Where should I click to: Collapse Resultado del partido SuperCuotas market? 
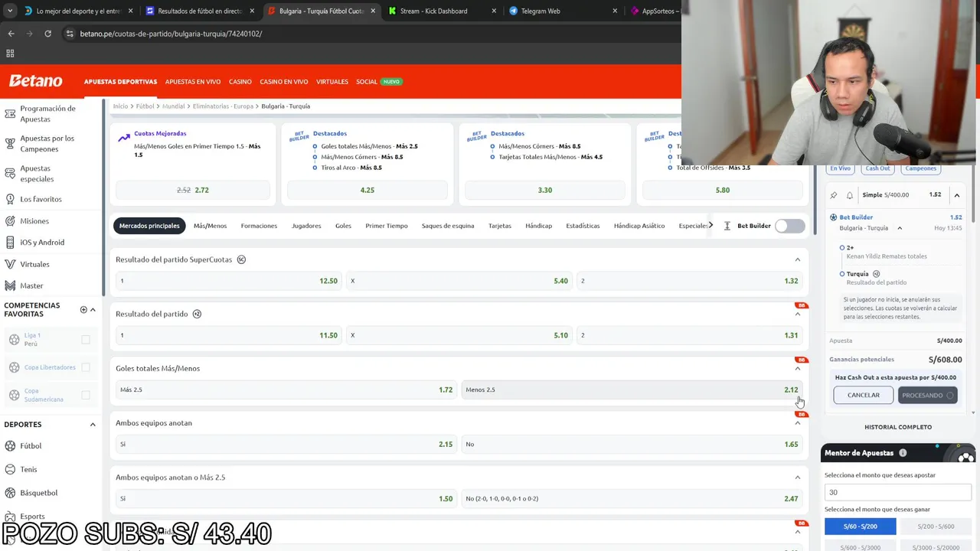(x=798, y=259)
